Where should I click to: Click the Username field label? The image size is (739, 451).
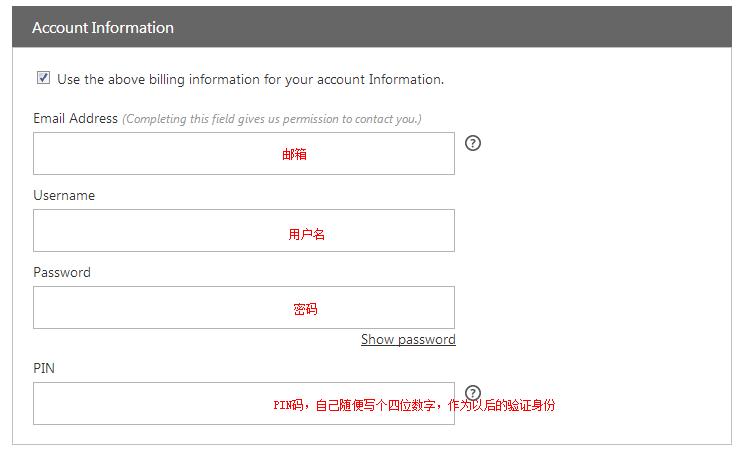(64, 195)
